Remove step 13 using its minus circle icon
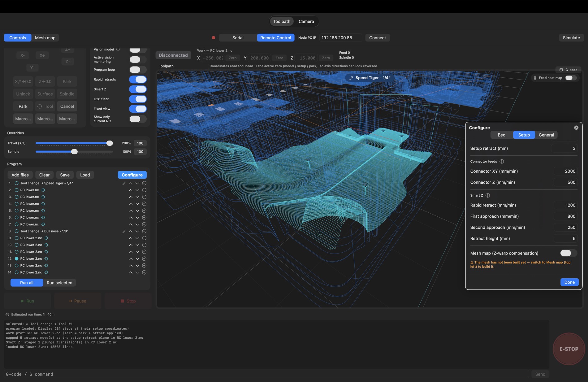 (x=144, y=266)
